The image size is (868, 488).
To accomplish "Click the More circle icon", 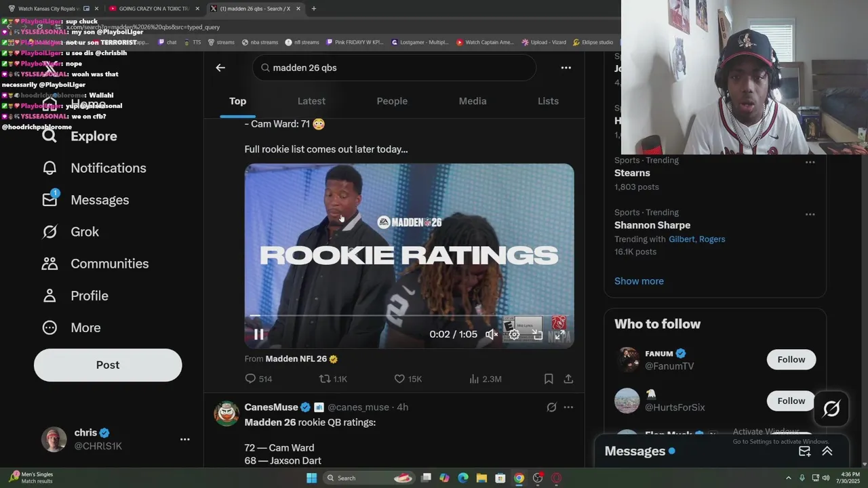I will tap(50, 327).
